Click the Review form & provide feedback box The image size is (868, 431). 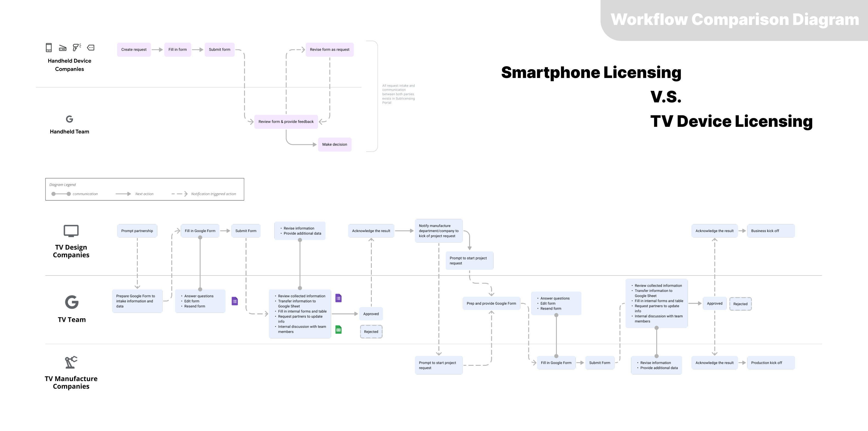point(286,122)
